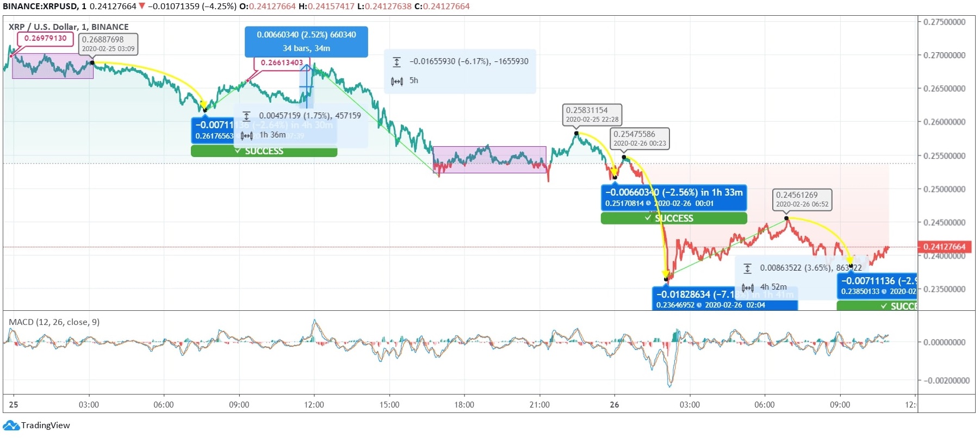Click the first green SUCCESS banner
980x438 pixels.
pos(264,151)
